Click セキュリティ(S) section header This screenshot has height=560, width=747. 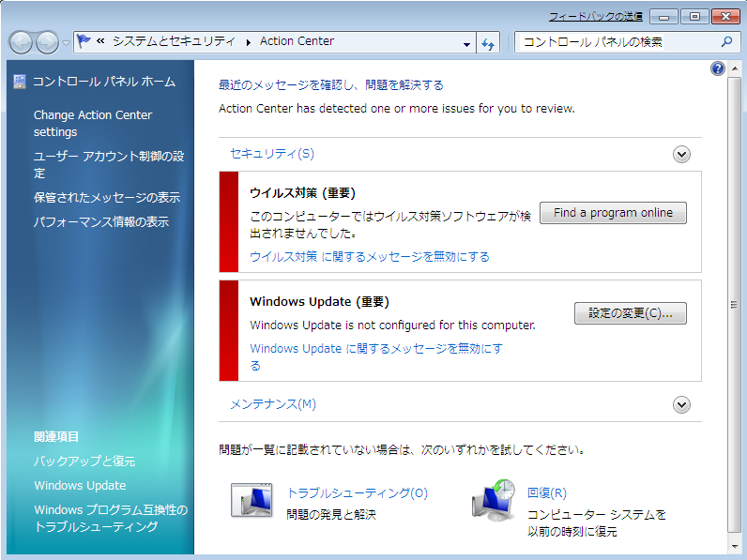[272, 154]
